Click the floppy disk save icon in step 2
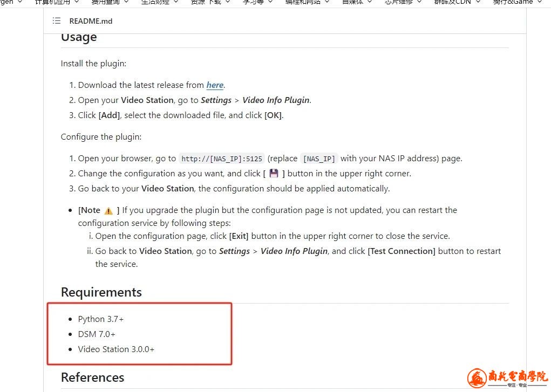 (x=274, y=173)
